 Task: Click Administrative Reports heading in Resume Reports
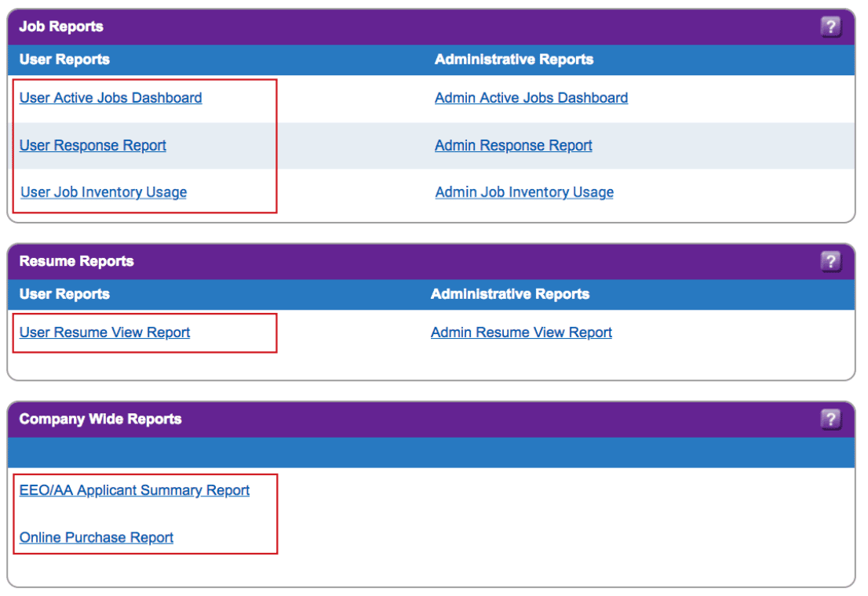pos(510,294)
